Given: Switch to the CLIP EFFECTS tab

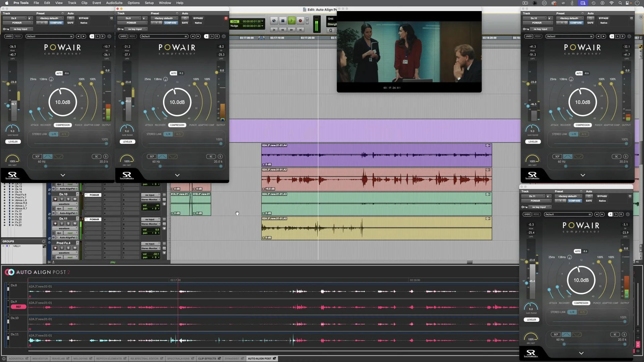Looking at the screenshot, I should pos(207,359).
